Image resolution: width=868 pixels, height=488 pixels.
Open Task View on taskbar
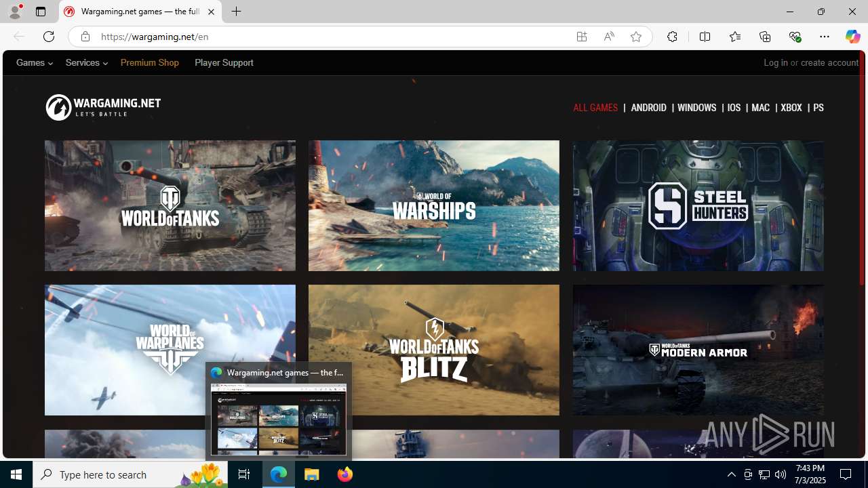(x=244, y=474)
